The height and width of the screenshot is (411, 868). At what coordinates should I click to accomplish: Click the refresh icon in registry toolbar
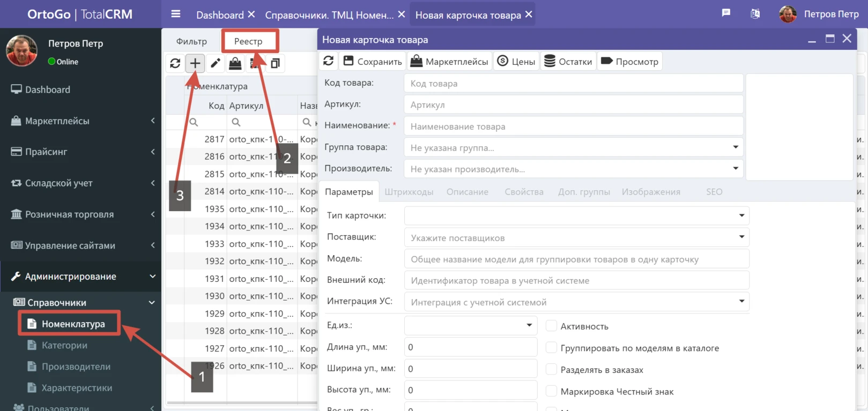coord(175,63)
